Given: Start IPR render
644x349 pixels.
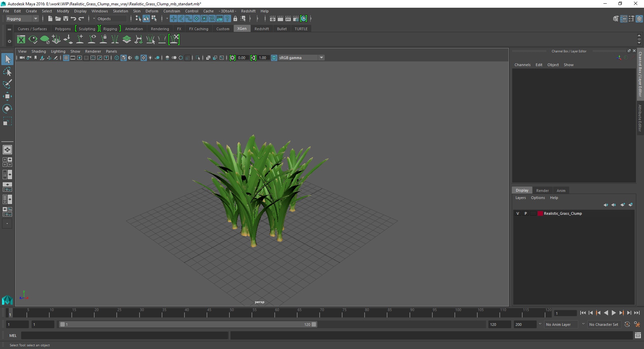Looking at the screenshot, I should coord(288,19).
